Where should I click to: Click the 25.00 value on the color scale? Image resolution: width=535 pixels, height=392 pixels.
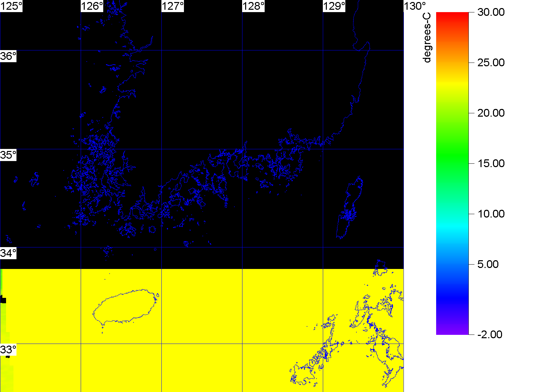click(x=491, y=63)
